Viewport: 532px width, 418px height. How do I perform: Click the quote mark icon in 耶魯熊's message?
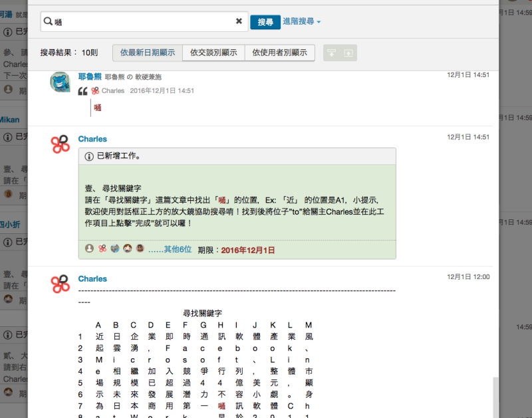pos(83,91)
